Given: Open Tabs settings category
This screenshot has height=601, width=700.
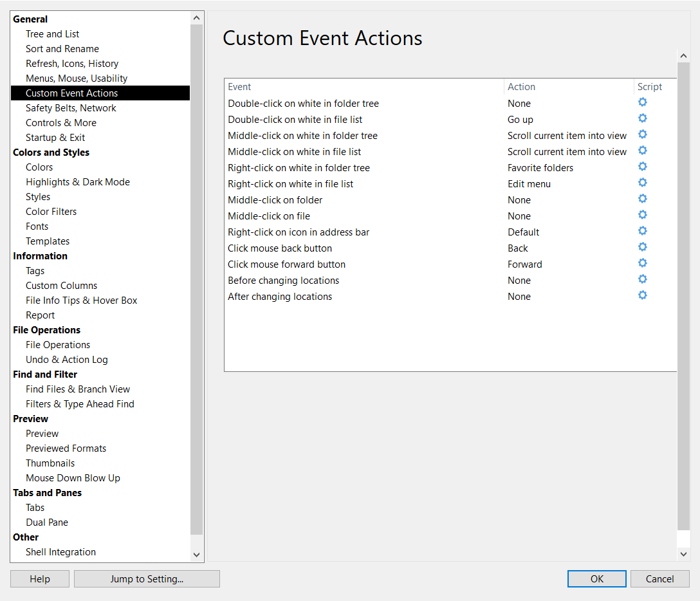Looking at the screenshot, I should click(35, 508).
